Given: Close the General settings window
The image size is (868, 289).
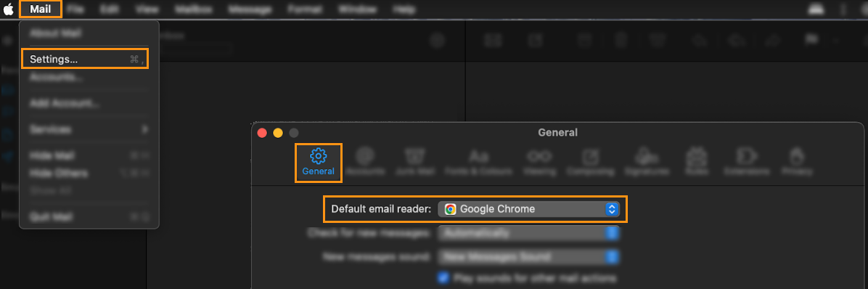Looking at the screenshot, I should tap(263, 133).
